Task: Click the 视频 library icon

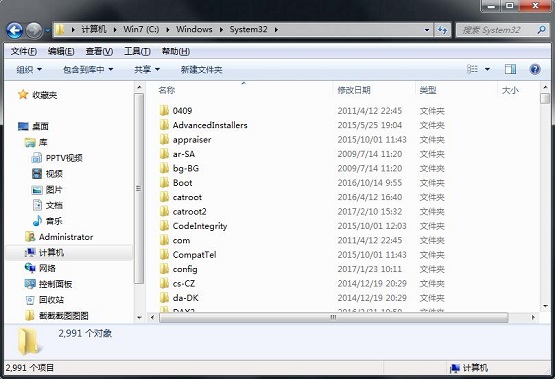Action: (x=37, y=173)
